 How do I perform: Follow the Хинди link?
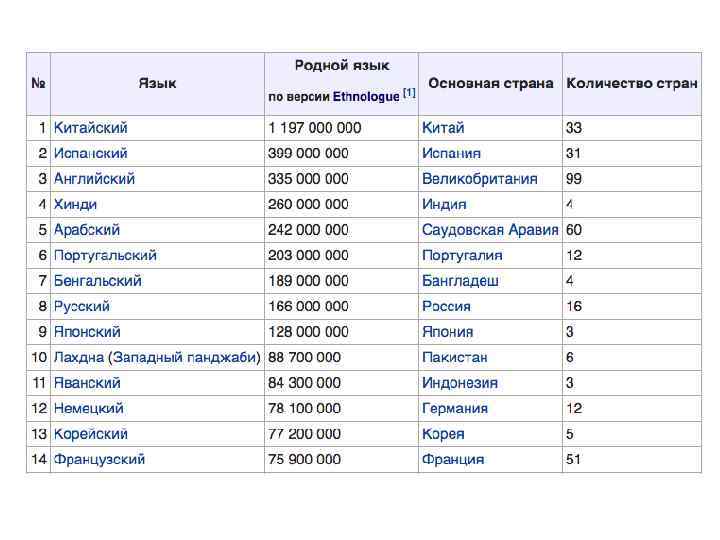click(x=75, y=204)
